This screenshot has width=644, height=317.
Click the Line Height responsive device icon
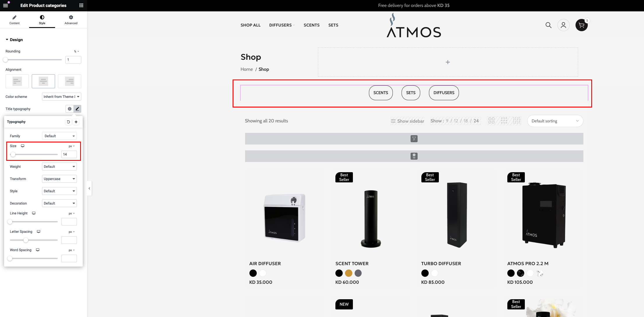[34, 213]
